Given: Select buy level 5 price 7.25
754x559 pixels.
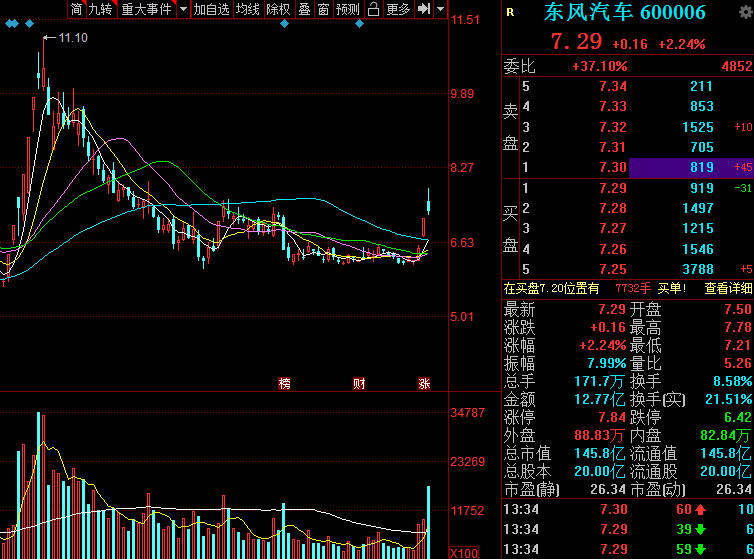Looking at the screenshot, I should 613,269.
